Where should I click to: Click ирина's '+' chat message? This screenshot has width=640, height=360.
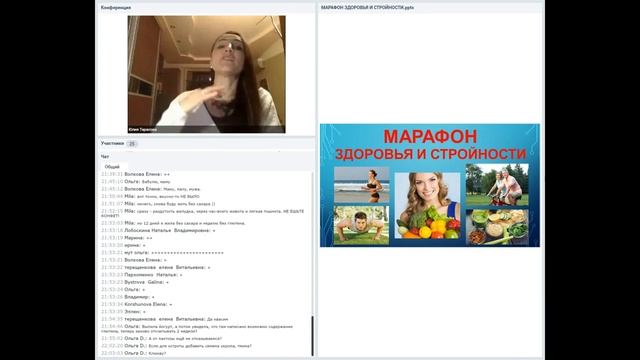click(x=123, y=245)
